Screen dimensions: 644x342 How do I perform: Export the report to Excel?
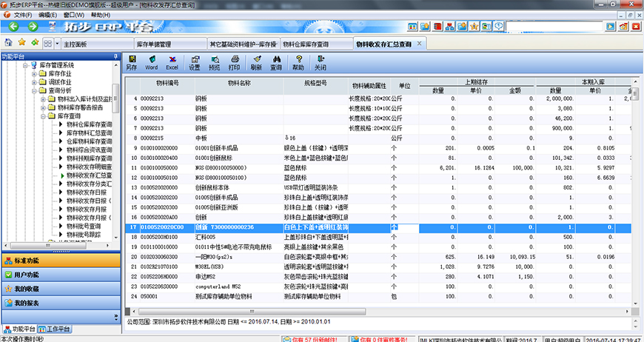(x=172, y=61)
